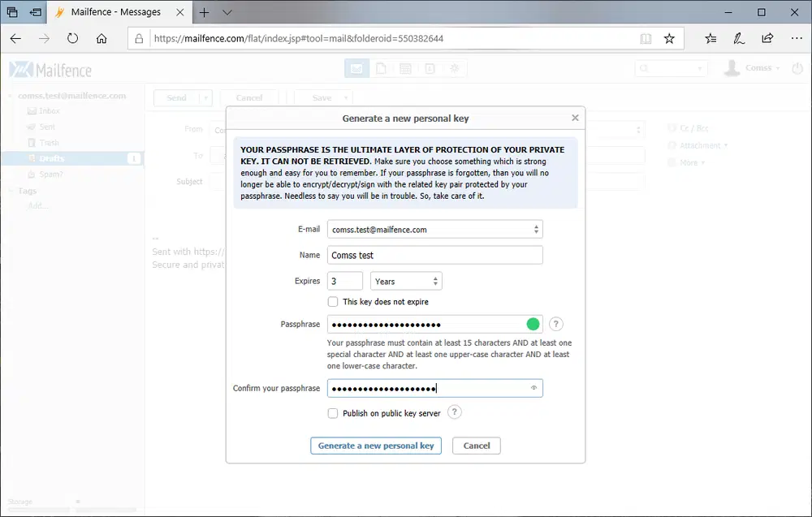
Task: Refresh the page
Action: tap(72, 38)
